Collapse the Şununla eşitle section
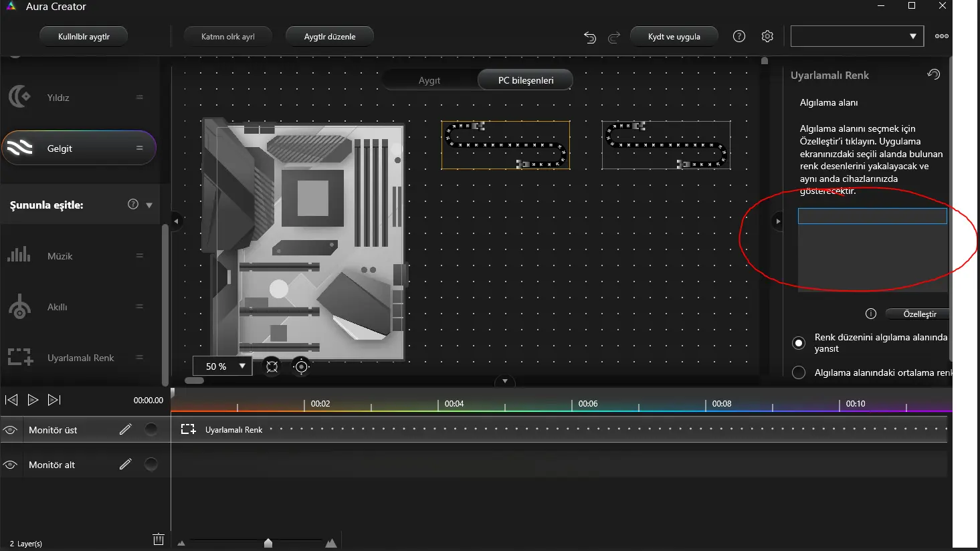This screenshot has height=551, width=980. pos(149,205)
